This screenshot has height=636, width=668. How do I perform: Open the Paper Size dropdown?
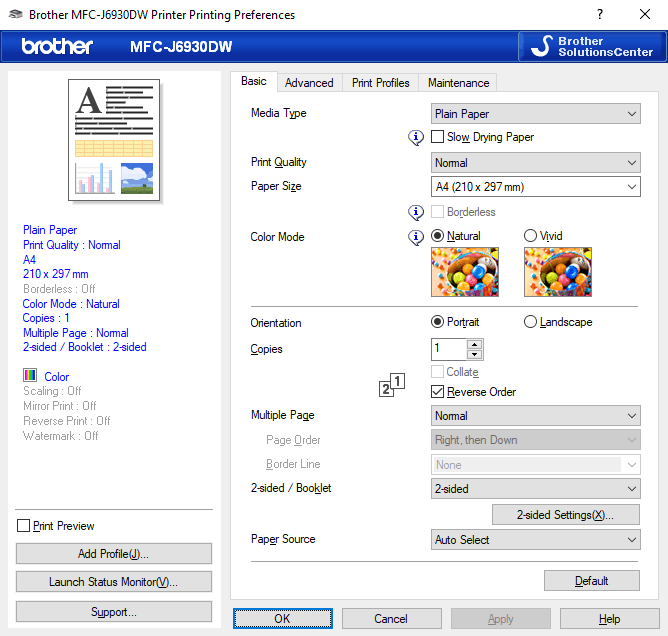pos(536,187)
